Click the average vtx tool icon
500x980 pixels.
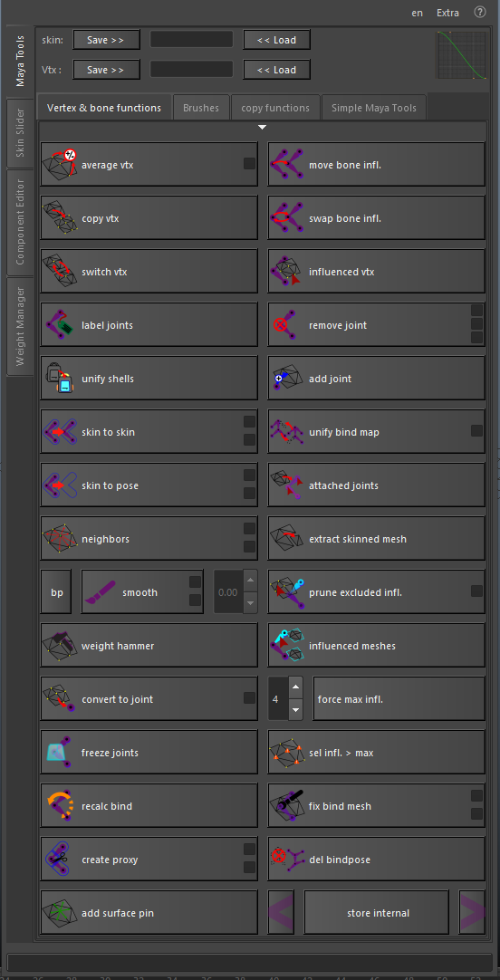[x=60, y=164]
